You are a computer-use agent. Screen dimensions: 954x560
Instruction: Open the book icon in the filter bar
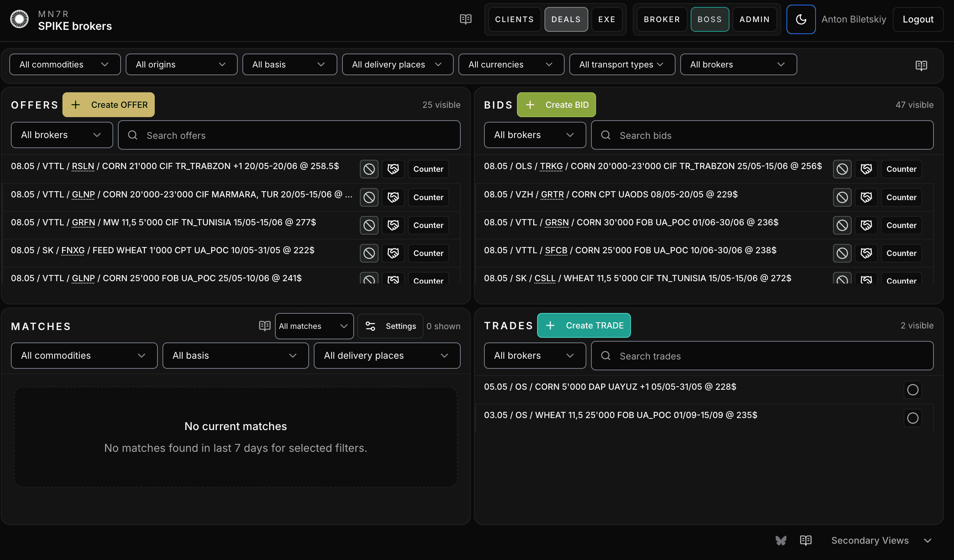(x=921, y=65)
